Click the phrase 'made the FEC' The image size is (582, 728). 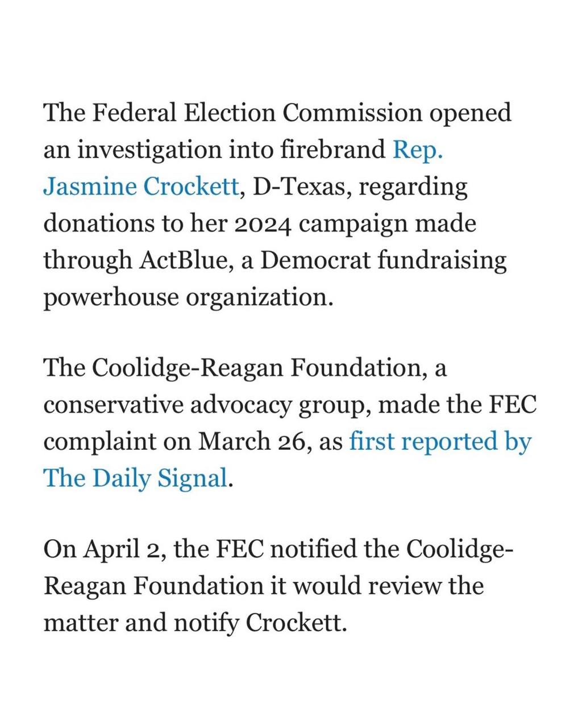tap(456, 405)
